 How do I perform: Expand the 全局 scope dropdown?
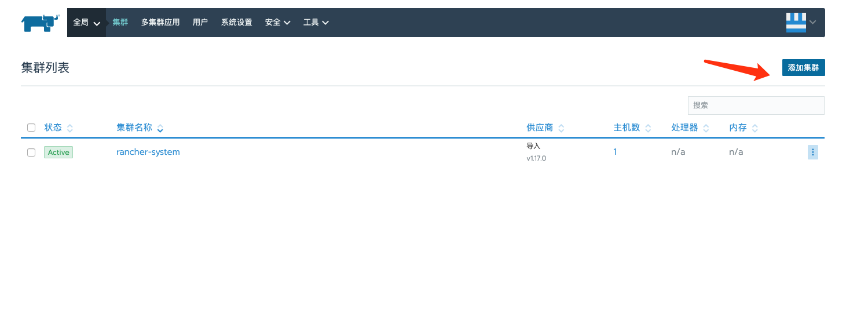click(x=86, y=23)
